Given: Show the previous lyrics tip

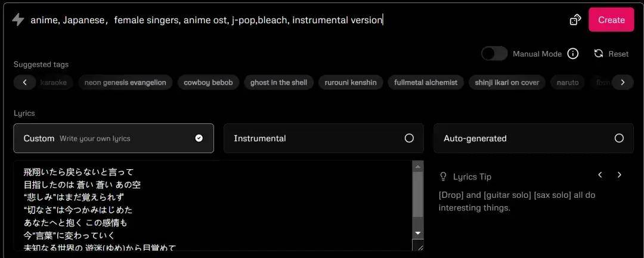Looking at the screenshot, I should (x=600, y=175).
